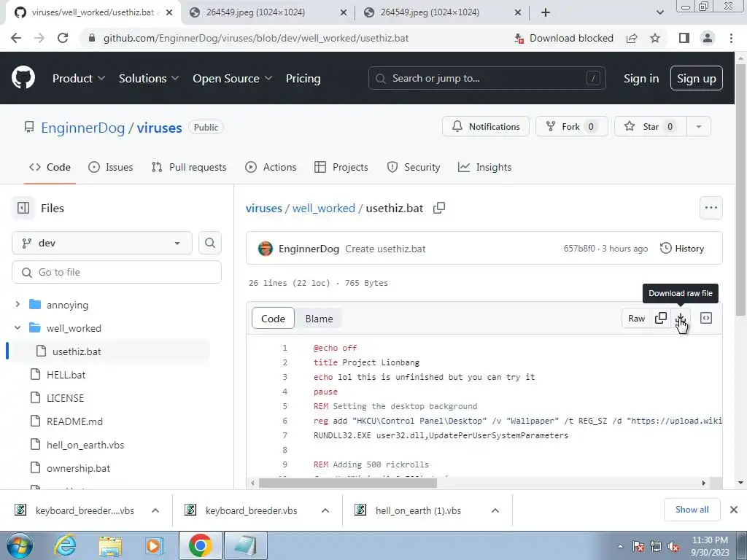Image resolution: width=747 pixels, height=560 pixels.
Task: Open symbols panel icon
Action: (706, 318)
